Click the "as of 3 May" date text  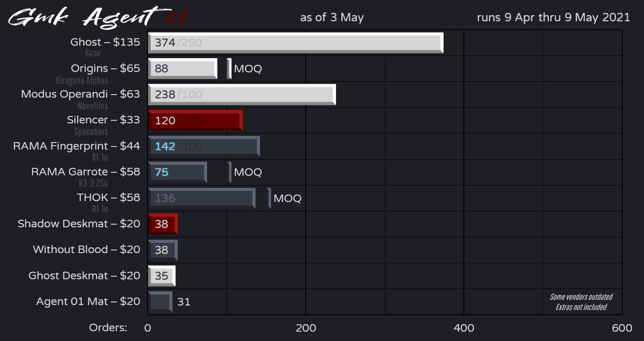pyautogui.click(x=332, y=18)
